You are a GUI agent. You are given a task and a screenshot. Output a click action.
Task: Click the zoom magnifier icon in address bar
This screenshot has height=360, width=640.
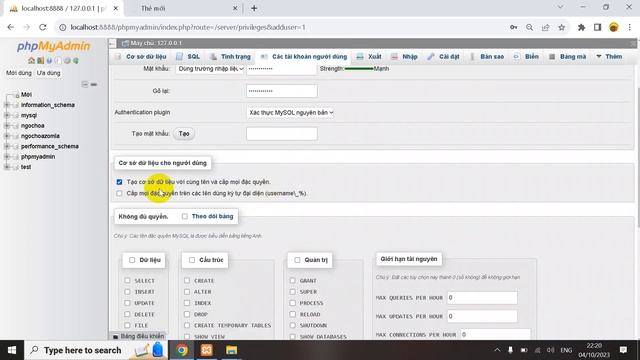[x=529, y=27]
